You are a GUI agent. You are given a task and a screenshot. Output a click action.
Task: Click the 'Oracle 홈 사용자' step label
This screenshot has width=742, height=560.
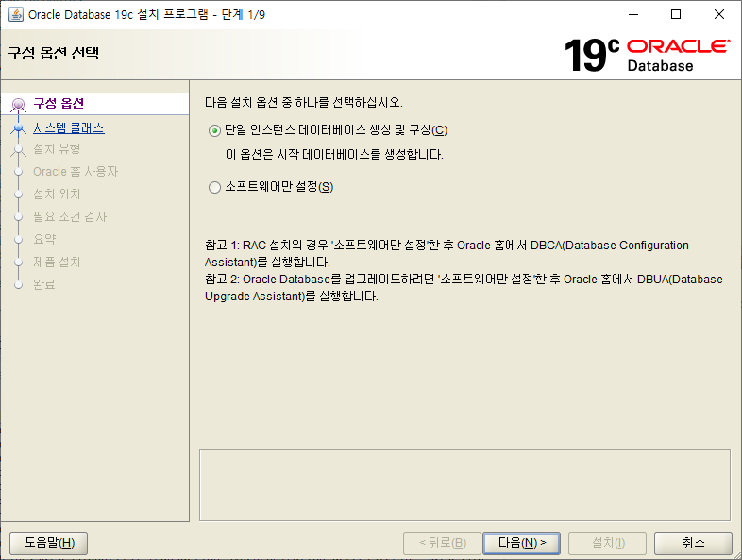click(76, 171)
